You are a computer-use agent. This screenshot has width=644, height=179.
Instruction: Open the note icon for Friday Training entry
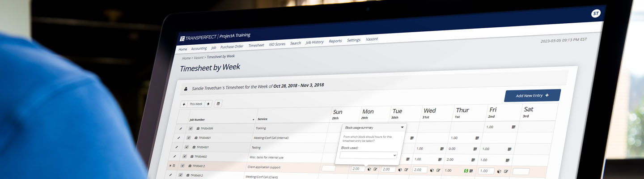point(513,127)
